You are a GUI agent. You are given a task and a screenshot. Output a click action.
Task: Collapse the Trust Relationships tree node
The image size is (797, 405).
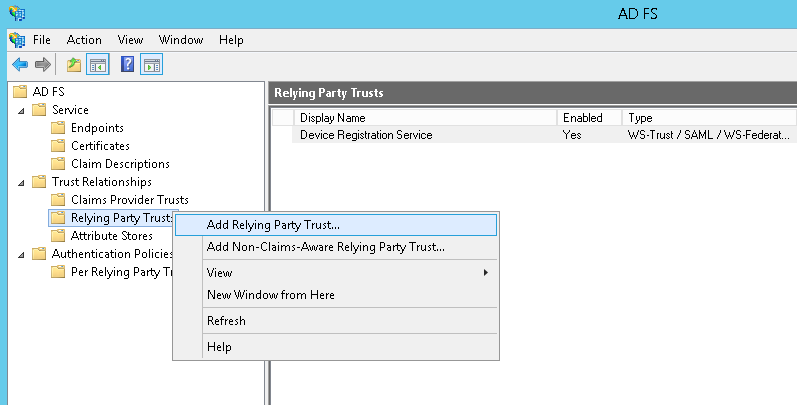[x=21, y=182]
